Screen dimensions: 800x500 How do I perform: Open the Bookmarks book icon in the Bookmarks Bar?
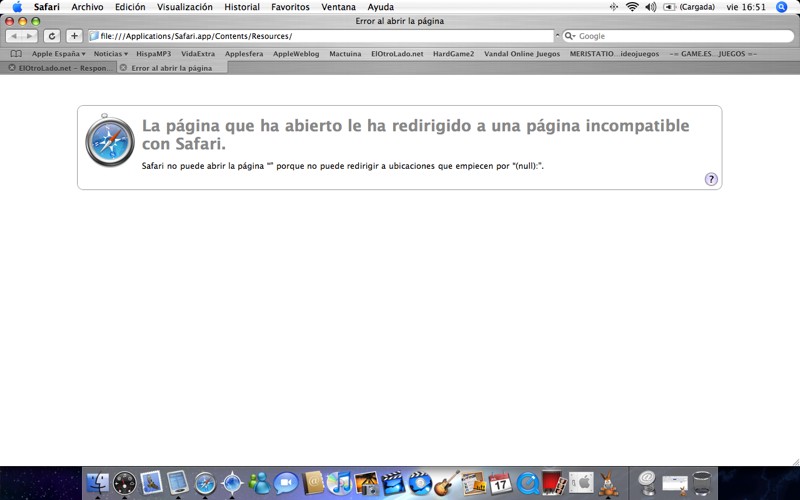tap(16, 54)
